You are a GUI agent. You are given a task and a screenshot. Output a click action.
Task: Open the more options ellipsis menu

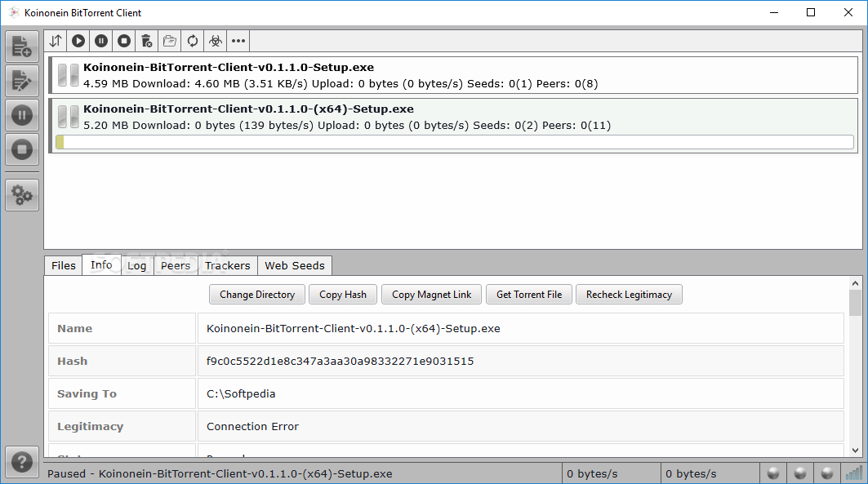coord(238,41)
